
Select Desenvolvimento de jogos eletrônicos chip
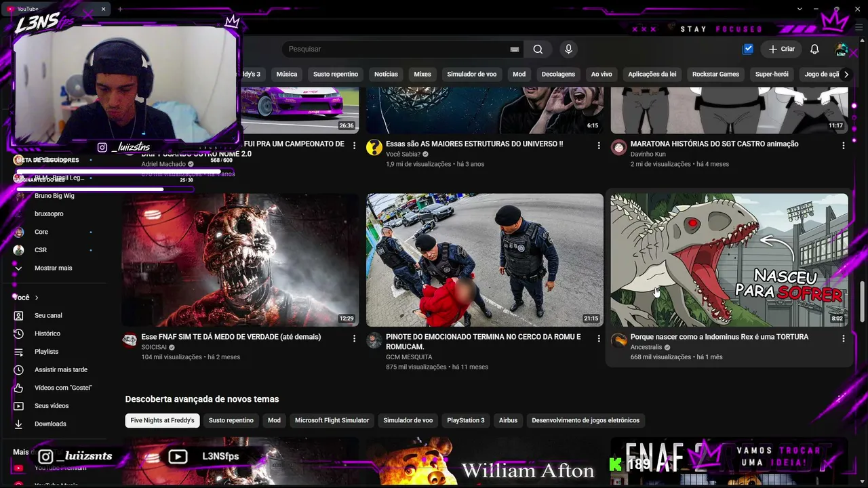point(586,421)
